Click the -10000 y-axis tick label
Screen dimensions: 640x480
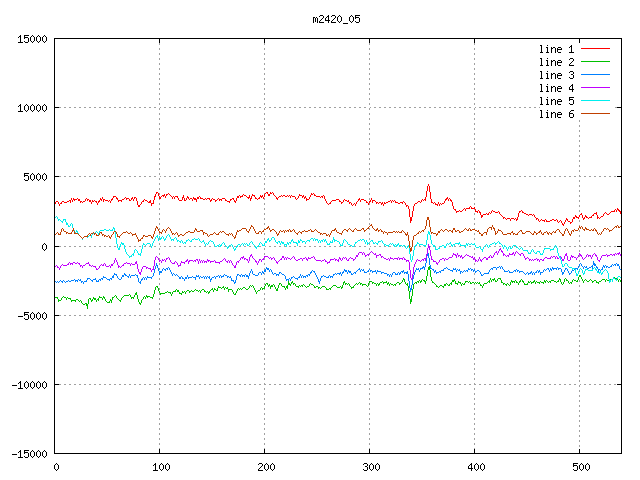pos(27,384)
